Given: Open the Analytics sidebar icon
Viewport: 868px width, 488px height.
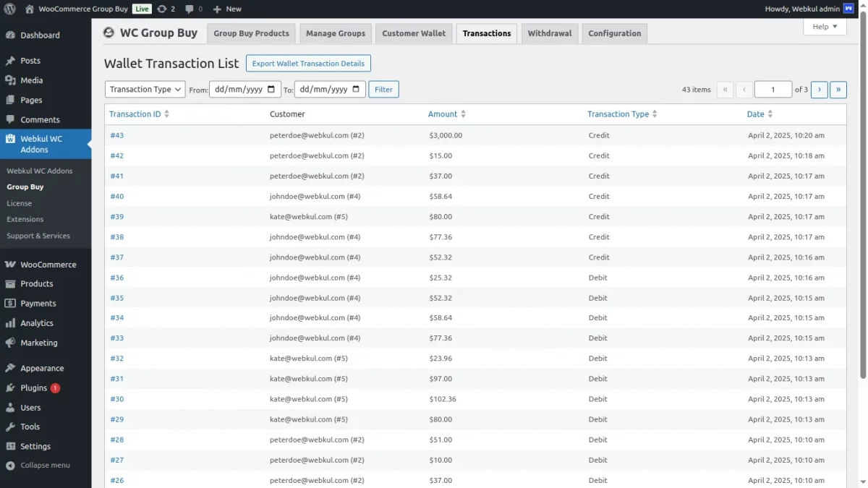Looking at the screenshot, I should pyautogui.click(x=12, y=322).
